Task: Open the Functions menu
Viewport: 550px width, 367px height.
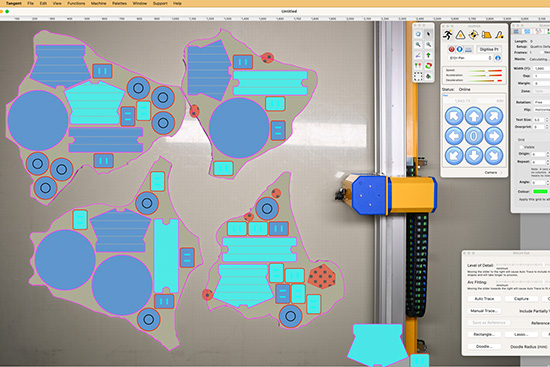Action: (x=76, y=3)
